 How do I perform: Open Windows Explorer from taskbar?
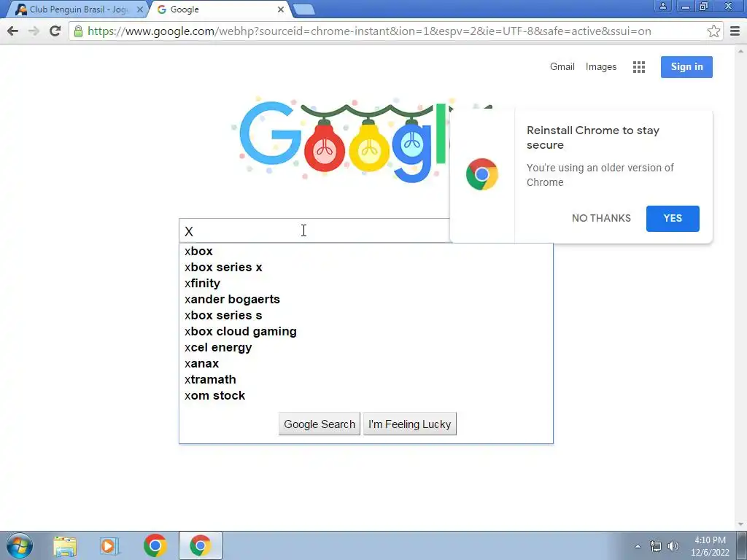(65, 546)
